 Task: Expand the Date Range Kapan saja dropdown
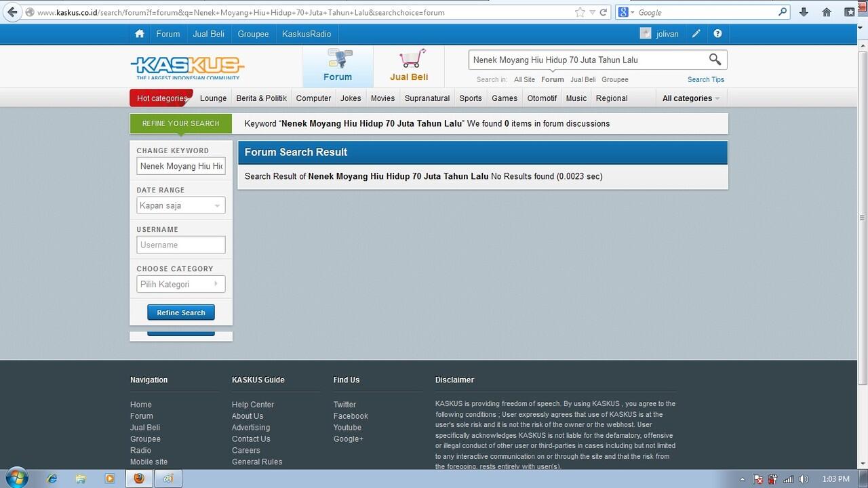coord(181,205)
